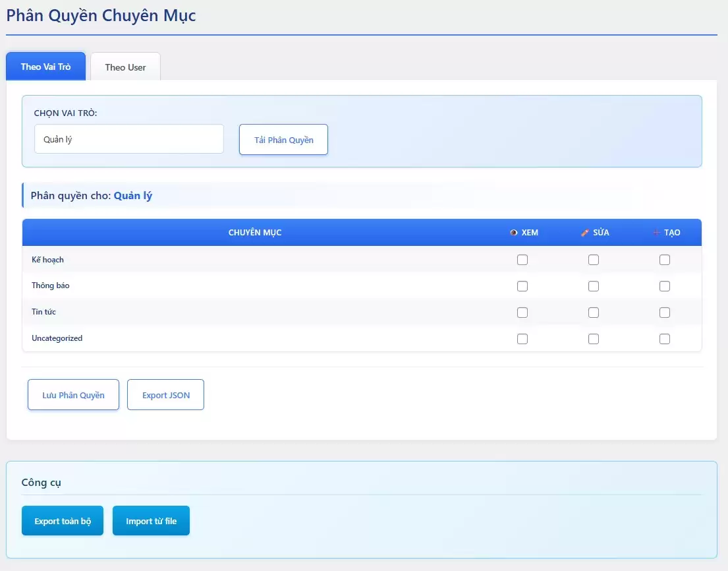728x571 pixels.
Task: Click the Export JSON button
Action: point(165,395)
